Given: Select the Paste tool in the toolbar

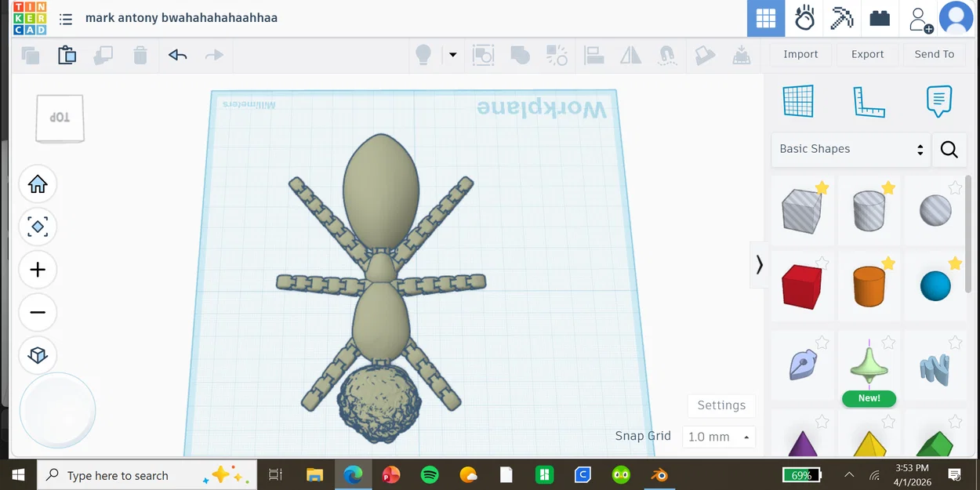Looking at the screenshot, I should coord(67,55).
